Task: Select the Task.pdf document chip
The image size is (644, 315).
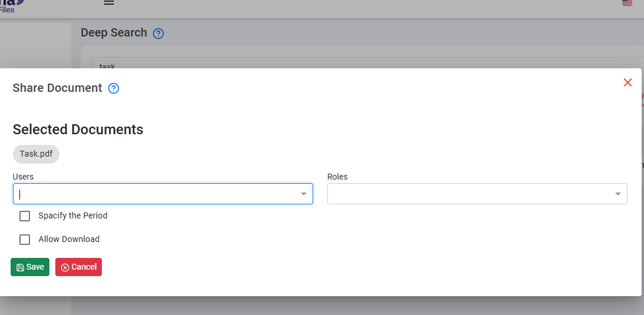Action: [x=36, y=154]
